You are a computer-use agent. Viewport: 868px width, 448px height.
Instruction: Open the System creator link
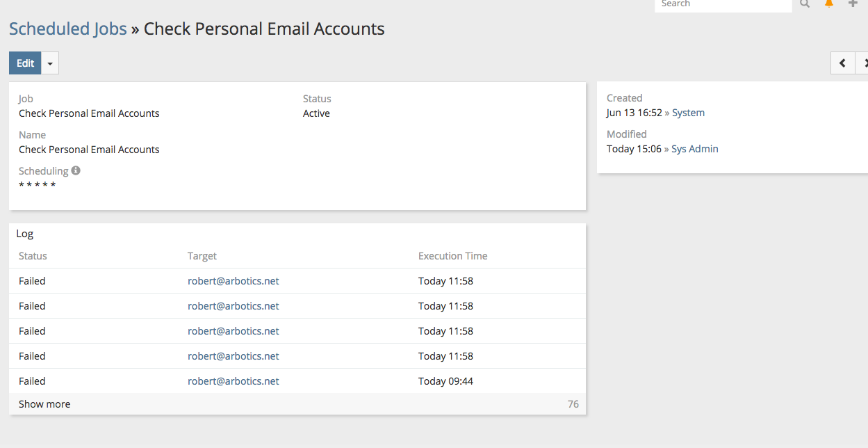coord(688,113)
